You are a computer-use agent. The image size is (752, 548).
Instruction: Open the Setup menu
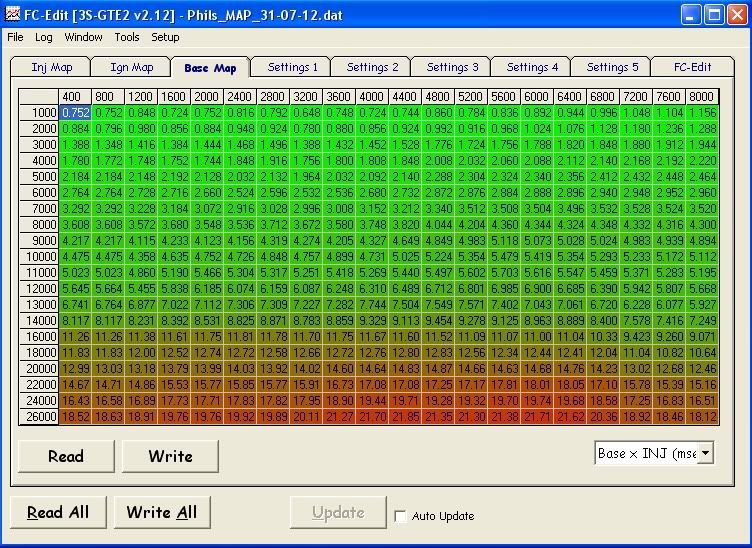165,37
